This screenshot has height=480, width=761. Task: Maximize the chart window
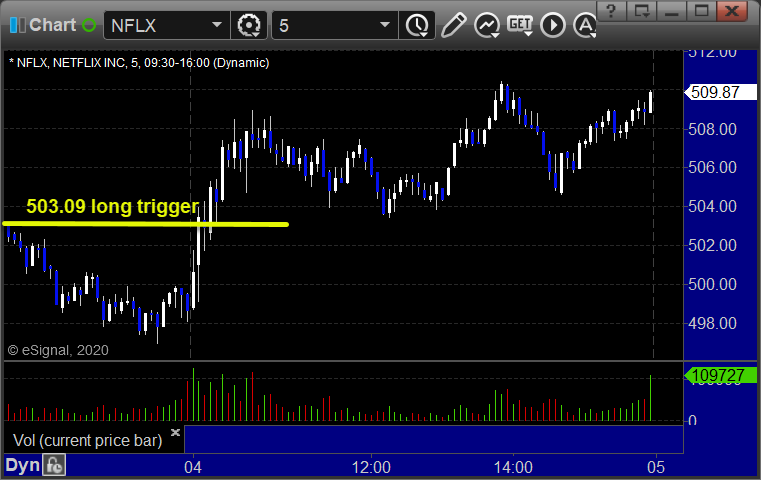pos(701,11)
